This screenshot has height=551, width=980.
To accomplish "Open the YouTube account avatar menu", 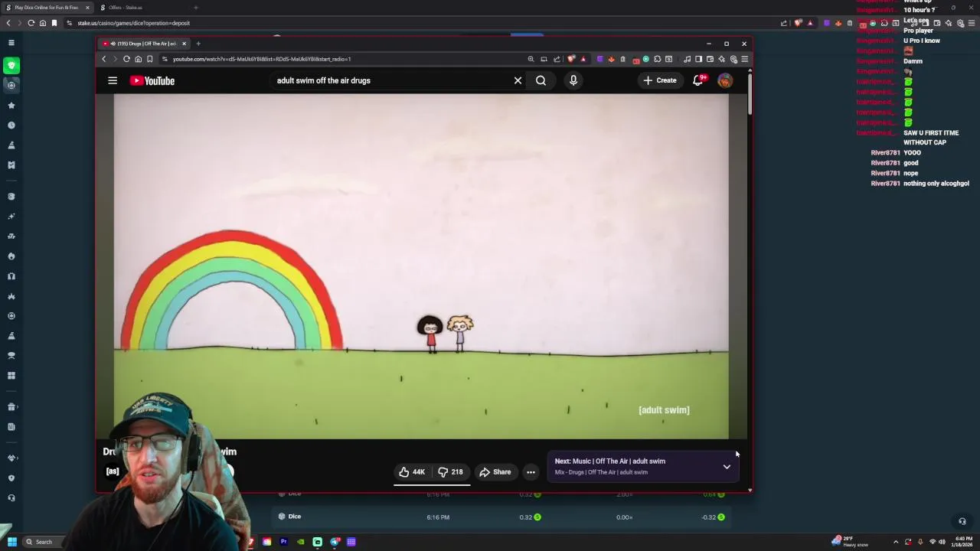I will pyautogui.click(x=724, y=80).
